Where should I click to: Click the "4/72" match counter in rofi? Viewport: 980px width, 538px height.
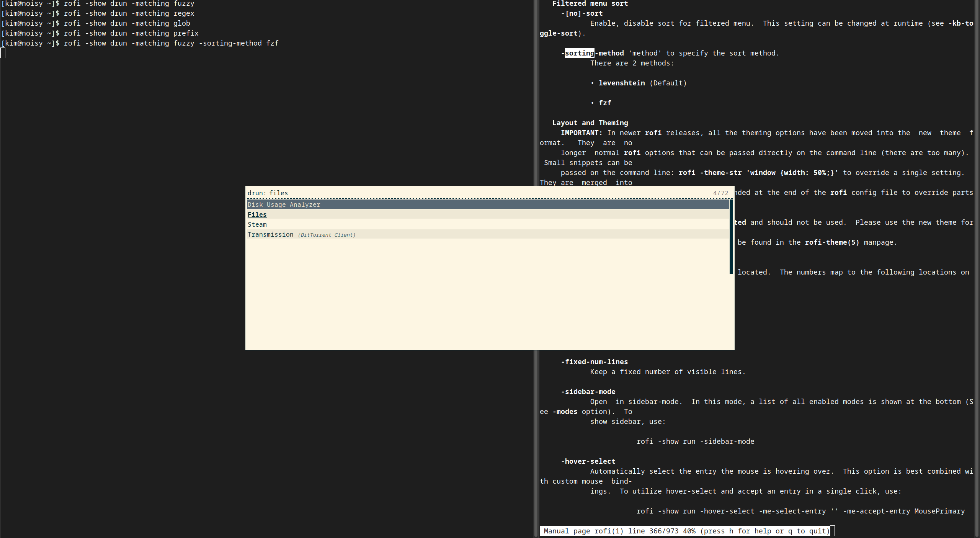click(720, 193)
